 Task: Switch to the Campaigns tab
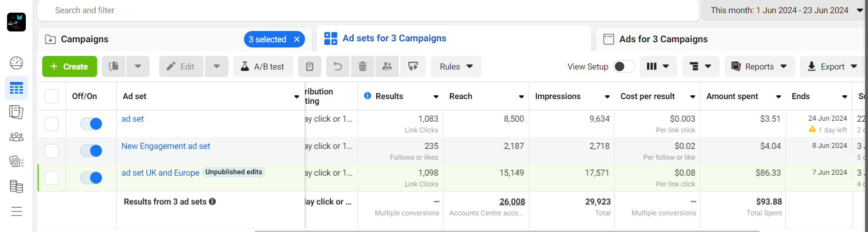[x=85, y=39]
